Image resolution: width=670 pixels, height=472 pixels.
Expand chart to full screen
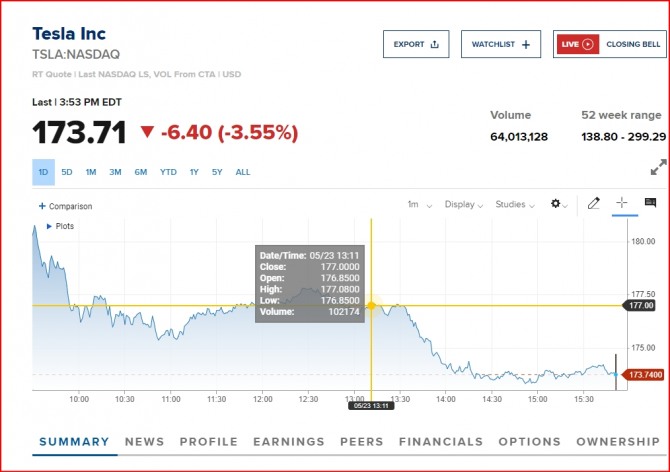click(x=658, y=168)
